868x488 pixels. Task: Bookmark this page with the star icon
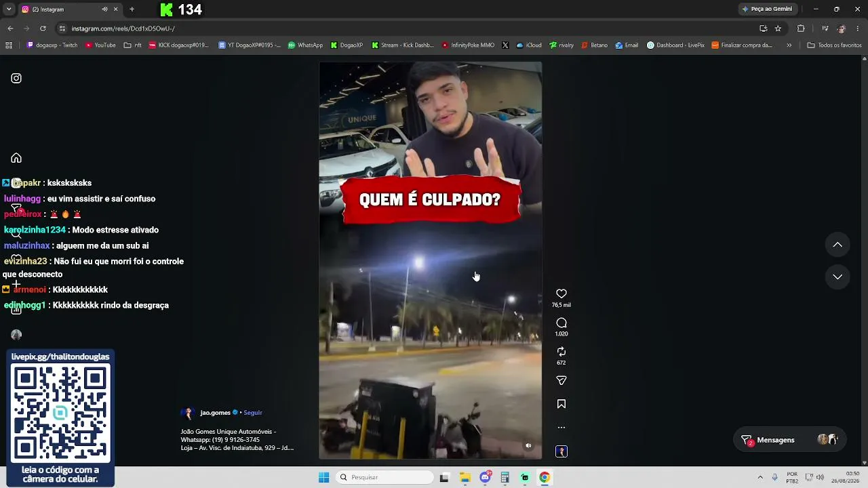[778, 28]
